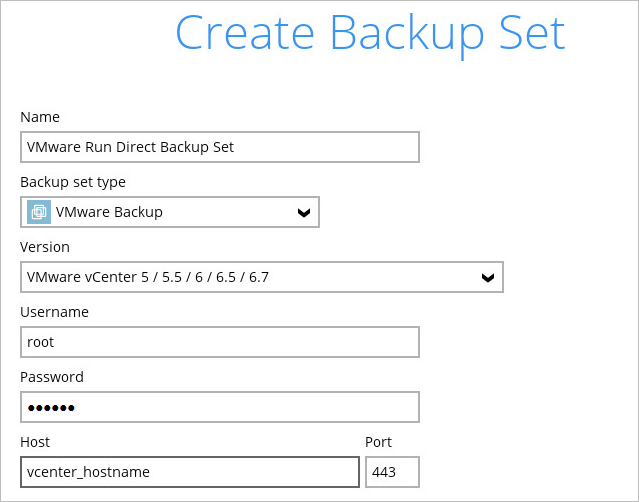Click the VMware vCenter version text
This screenshot has height=502, width=639.
(148, 277)
